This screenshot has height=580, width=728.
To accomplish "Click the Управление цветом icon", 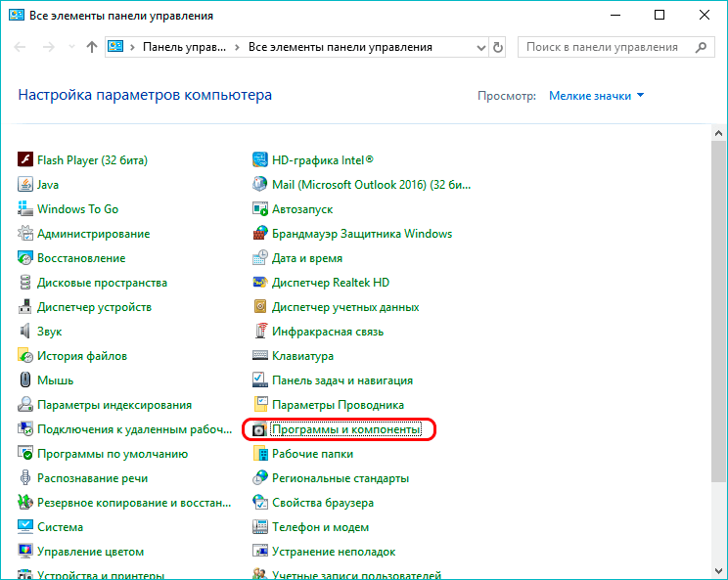I will [x=25, y=552].
